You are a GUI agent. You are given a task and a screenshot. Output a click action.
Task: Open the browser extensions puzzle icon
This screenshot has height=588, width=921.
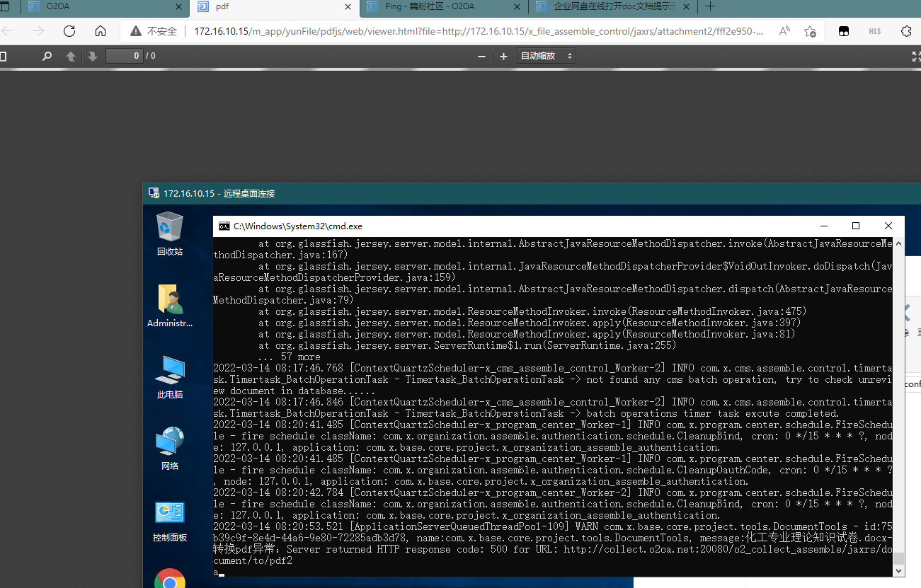[x=906, y=31]
